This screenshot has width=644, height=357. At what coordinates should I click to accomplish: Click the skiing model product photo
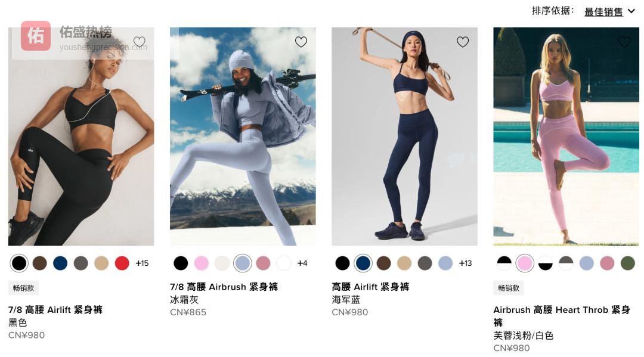[x=243, y=136]
